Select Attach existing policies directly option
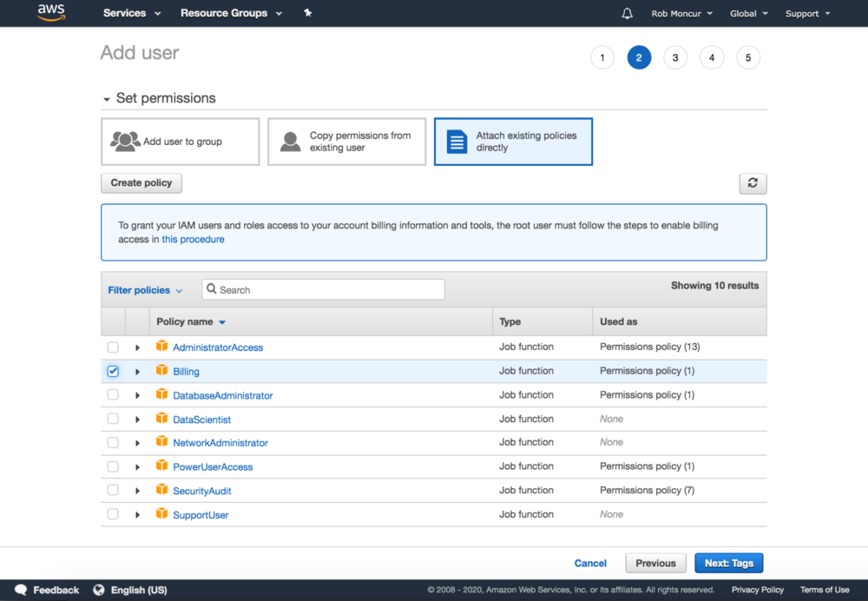This screenshot has width=868, height=601. click(x=513, y=142)
